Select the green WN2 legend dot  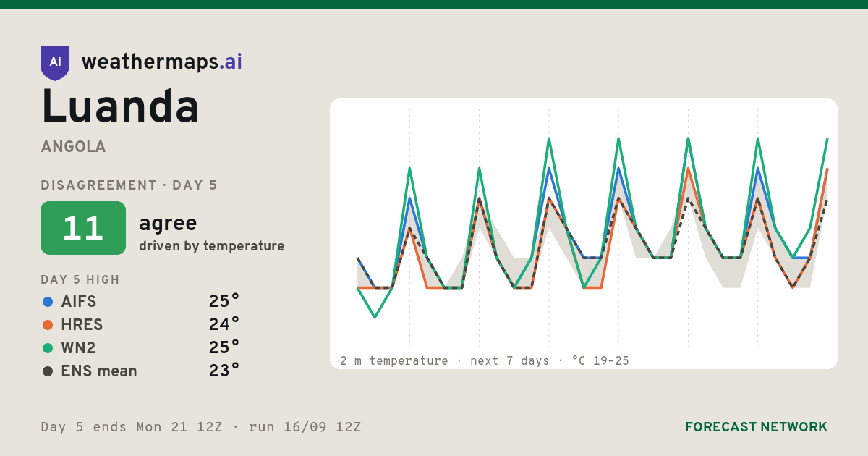tap(48, 348)
